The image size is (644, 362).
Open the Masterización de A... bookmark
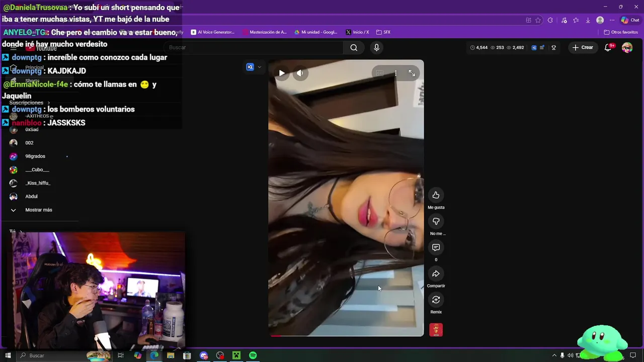[x=265, y=32]
